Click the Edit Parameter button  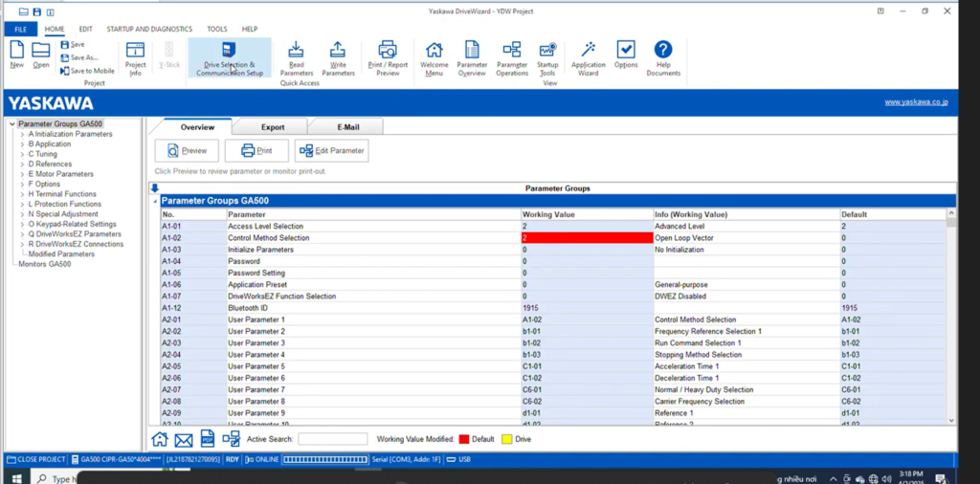pyautogui.click(x=331, y=150)
